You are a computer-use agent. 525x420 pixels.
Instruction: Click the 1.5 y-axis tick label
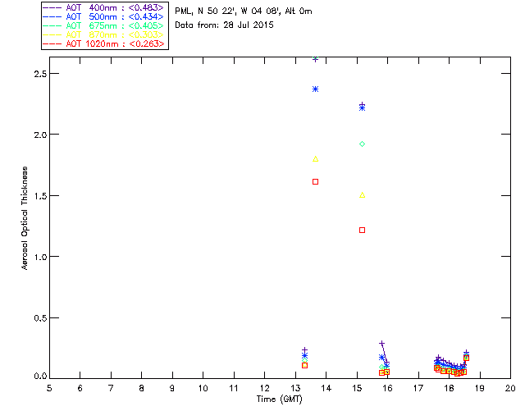tap(40, 196)
